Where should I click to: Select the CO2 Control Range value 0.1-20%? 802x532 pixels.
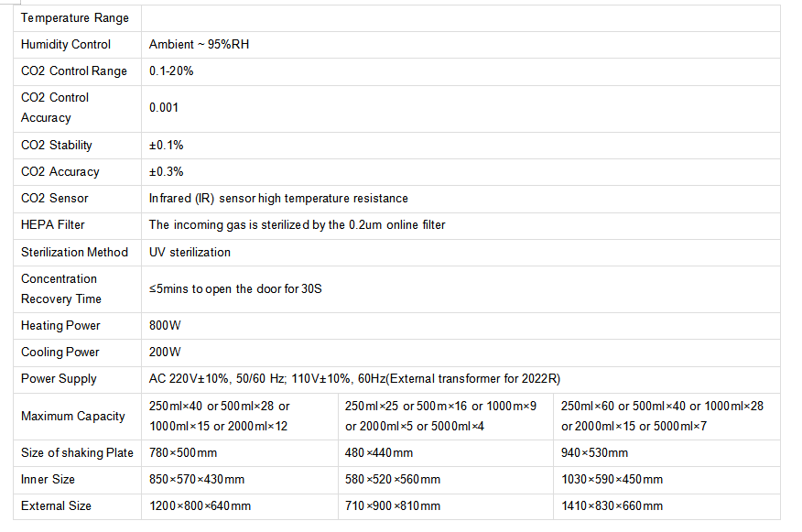pyautogui.click(x=171, y=71)
